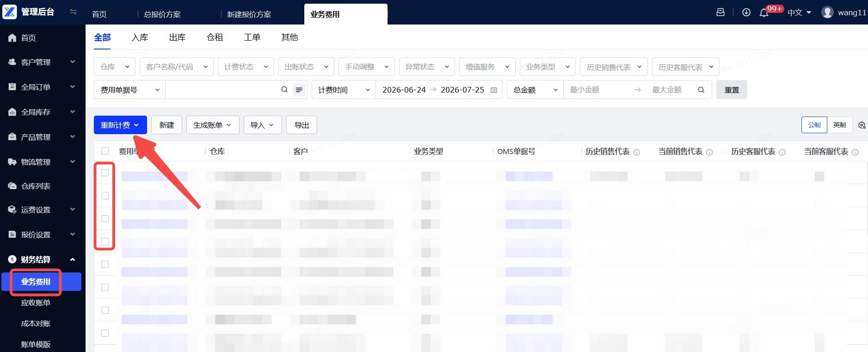
Task: Open the 仓库 filter dropdown
Action: [x=115, y=67]
